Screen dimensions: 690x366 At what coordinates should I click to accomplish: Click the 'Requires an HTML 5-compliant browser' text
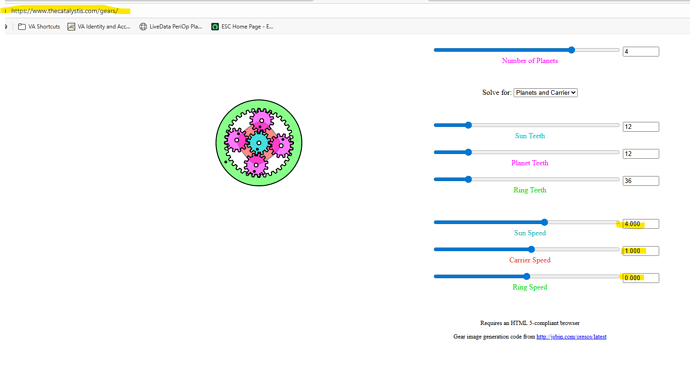(x=530, y=323)
